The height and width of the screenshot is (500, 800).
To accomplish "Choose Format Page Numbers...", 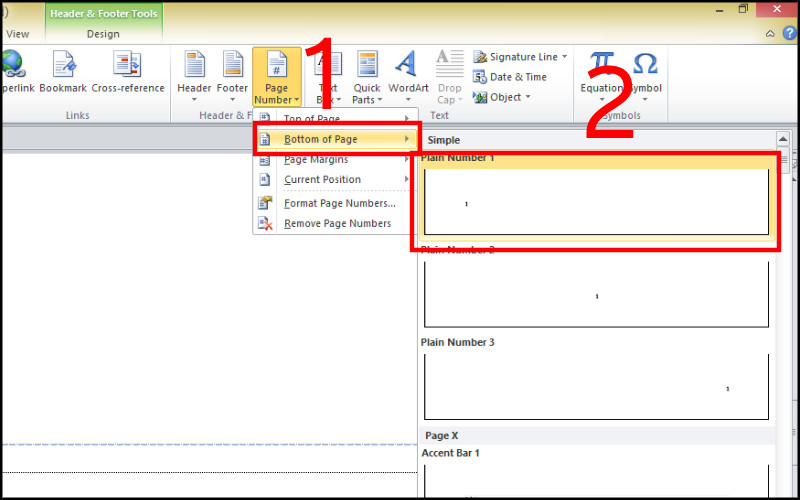I will [336, 203].
